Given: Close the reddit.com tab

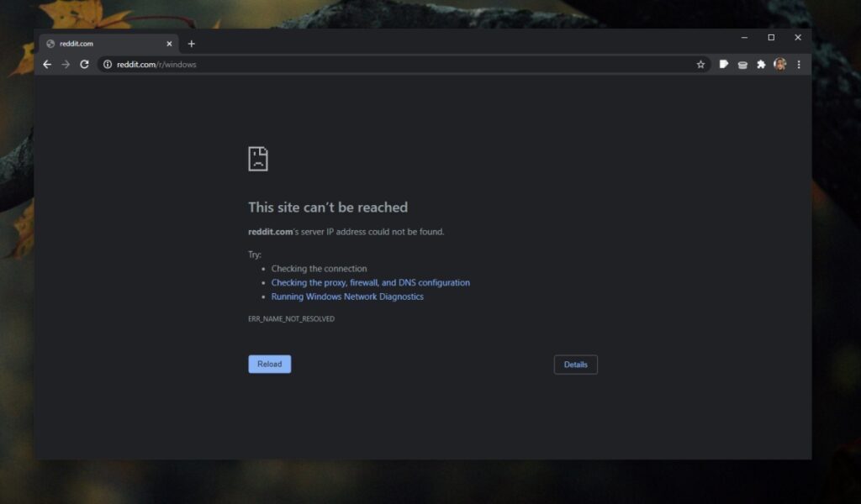Looking at the screenshot, I should [x=169, y=44].
